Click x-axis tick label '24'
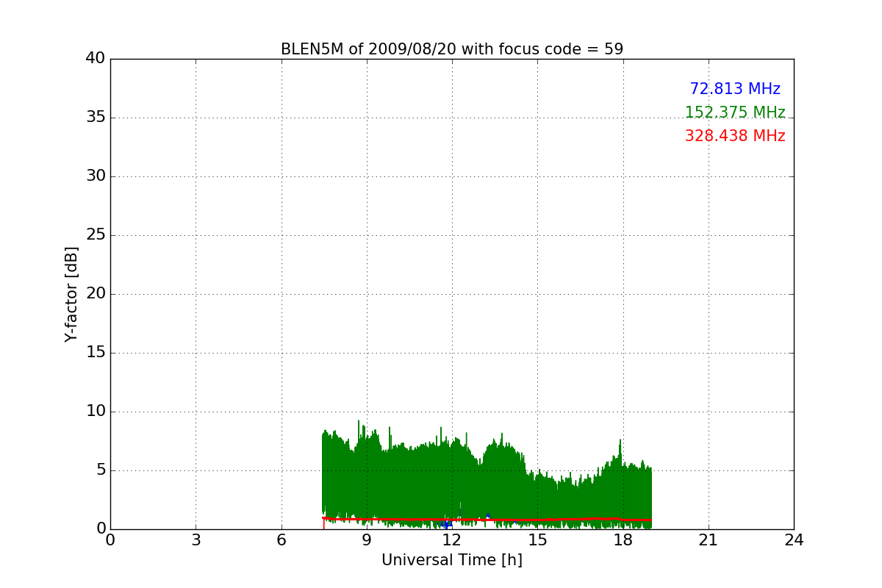 click(794, 540)
